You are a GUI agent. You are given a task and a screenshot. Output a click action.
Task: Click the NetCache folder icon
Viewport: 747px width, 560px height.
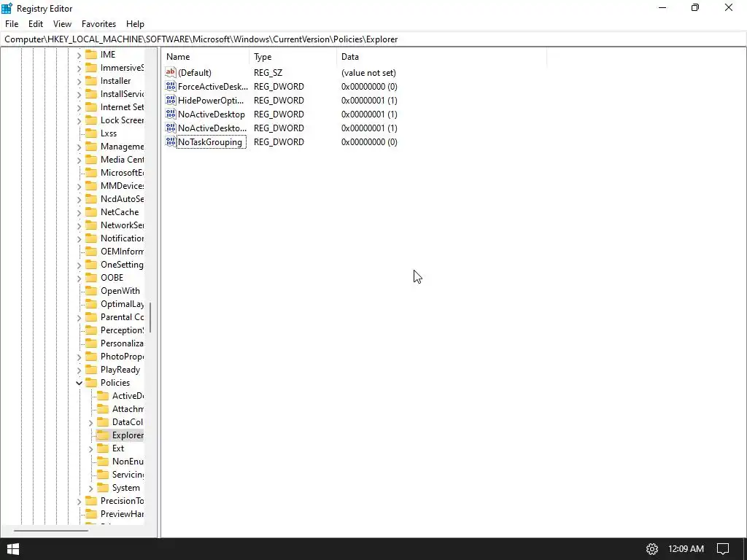(91, 212)
